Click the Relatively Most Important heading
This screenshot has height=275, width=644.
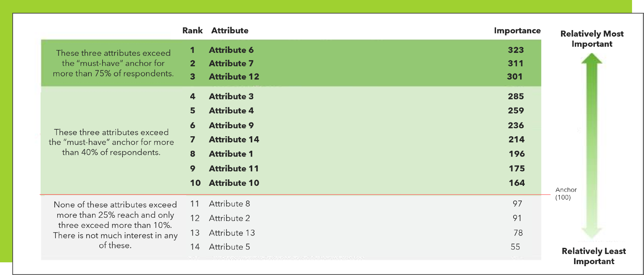(x=591, y=39)
